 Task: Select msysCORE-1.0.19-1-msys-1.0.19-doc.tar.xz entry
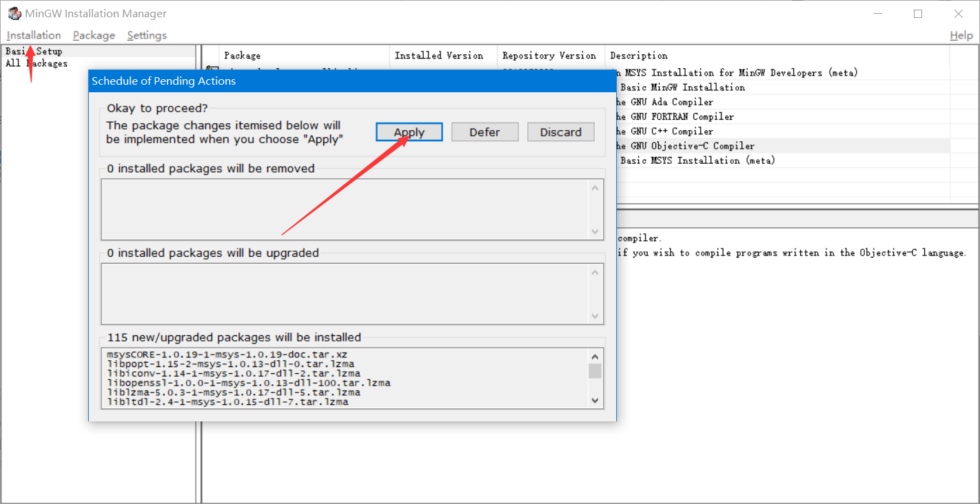(x=227, y=355)
